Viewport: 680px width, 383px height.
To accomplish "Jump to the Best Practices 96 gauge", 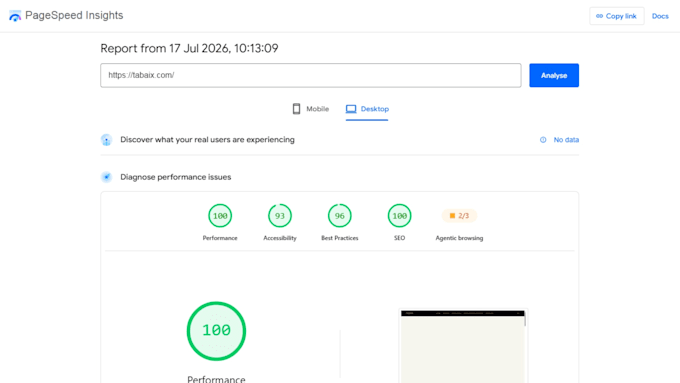I will [x=340, y=216].
